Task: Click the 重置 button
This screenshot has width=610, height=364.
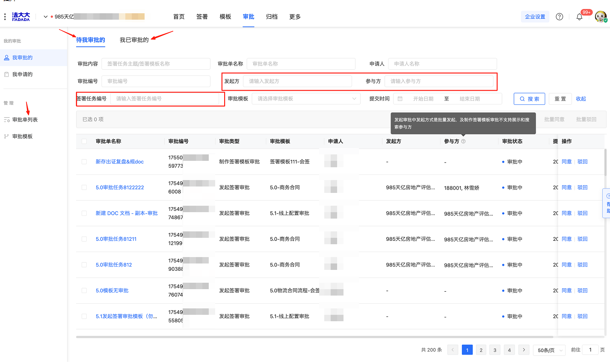Action: [x=560, y=99]
